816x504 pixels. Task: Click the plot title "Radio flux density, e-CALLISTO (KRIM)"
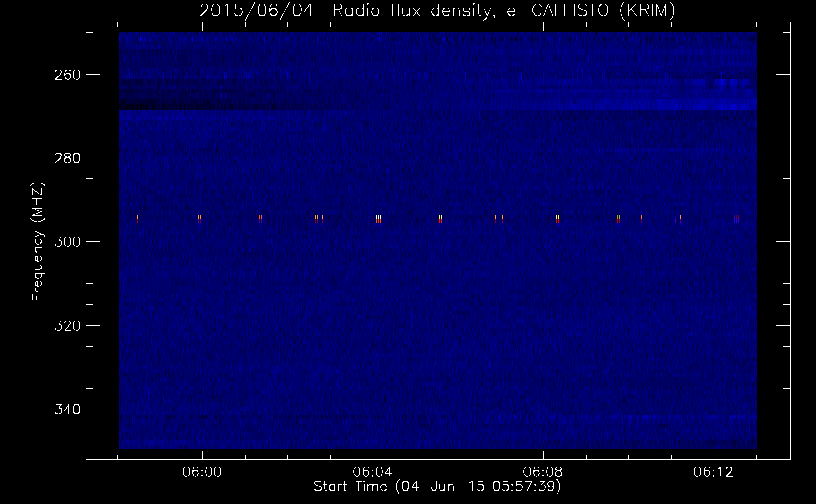point(504,10)
